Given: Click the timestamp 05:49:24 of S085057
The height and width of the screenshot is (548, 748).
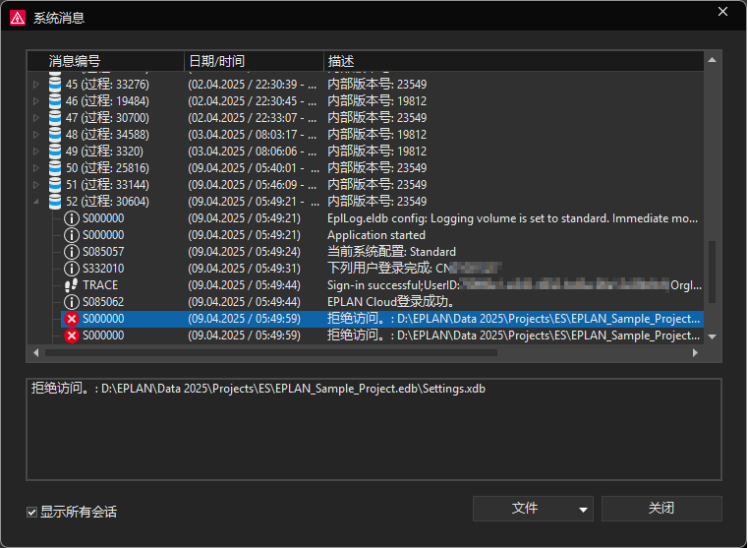Looking at the screenshot, I should click(244, 252).
